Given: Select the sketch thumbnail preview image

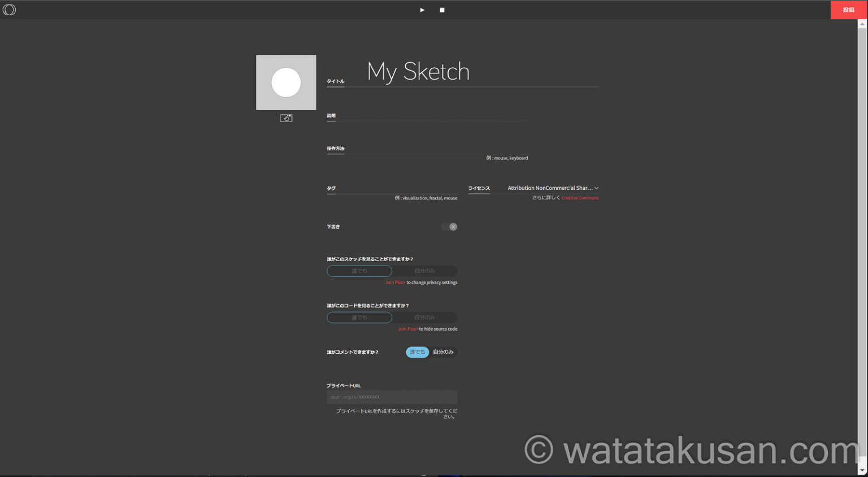Looking at the screenshot, I should (x=286, y=83).
